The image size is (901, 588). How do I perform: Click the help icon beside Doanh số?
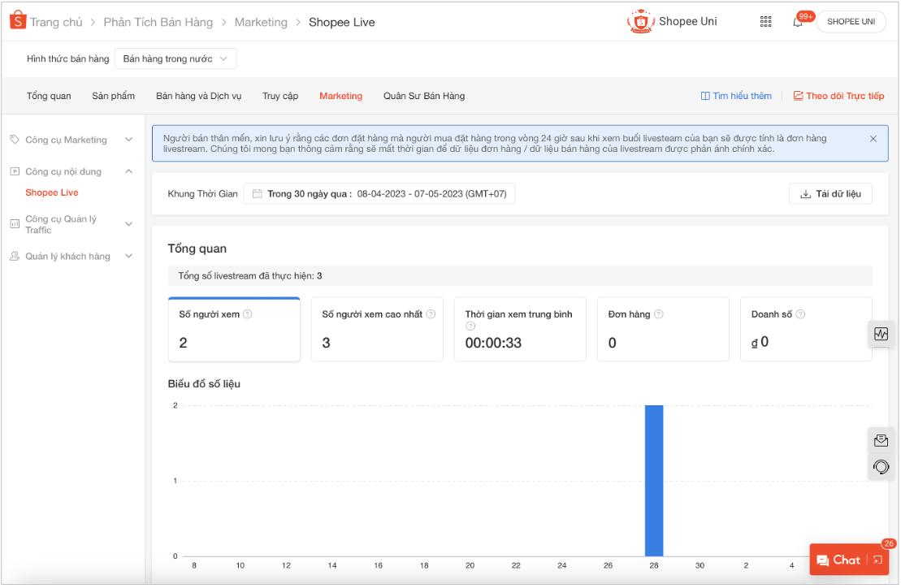click(x=800, y=314)
